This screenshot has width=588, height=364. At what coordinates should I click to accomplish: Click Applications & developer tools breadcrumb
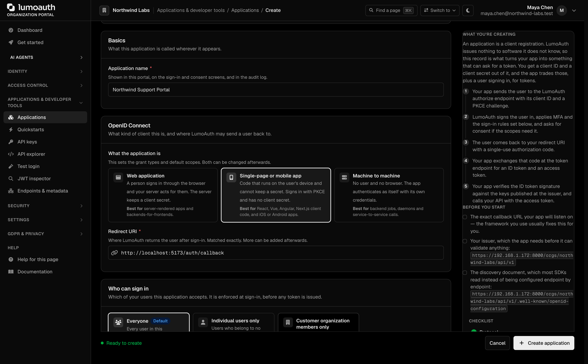pyautogui.click(x=191, y=10)
